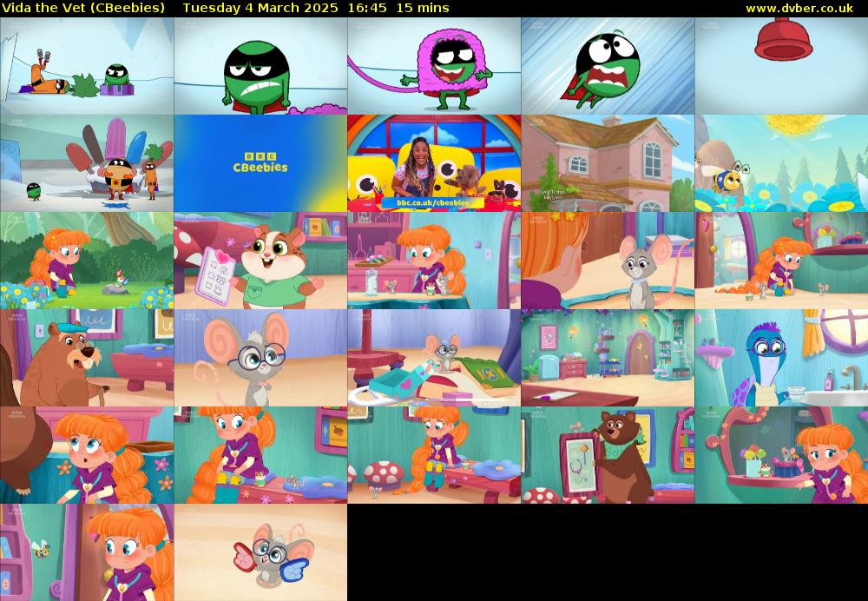Click the blue bird with glasses thumbnail
This screenshot has height=601, width=868.
point(781,358)
